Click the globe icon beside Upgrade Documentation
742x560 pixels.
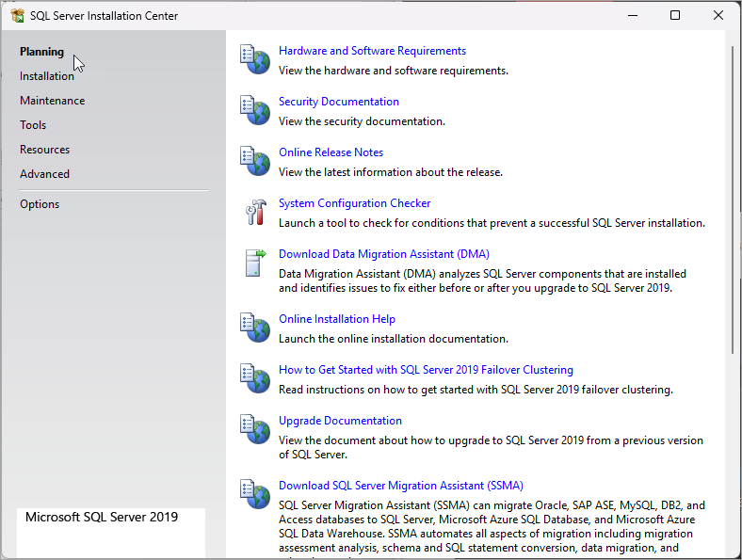click(x=255, y=429)
